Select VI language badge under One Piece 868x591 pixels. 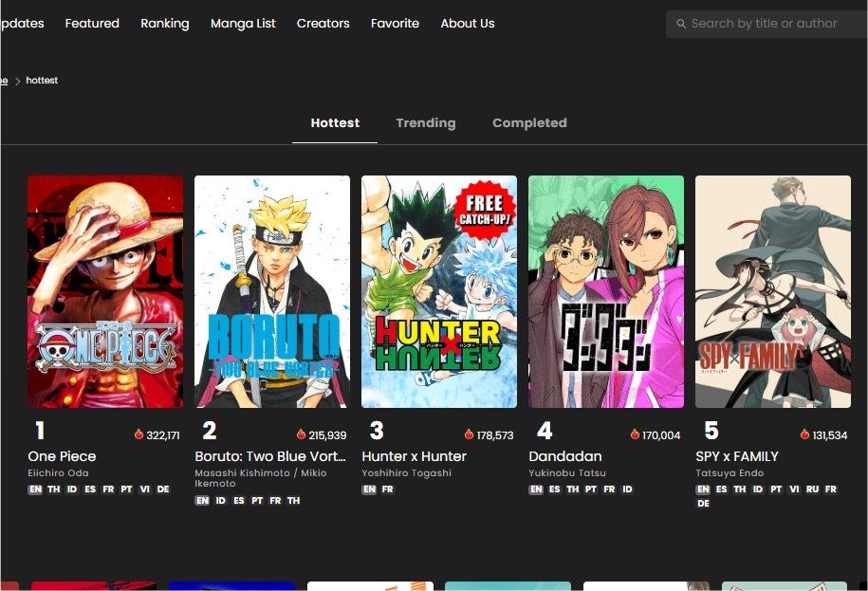pos(145,489)
